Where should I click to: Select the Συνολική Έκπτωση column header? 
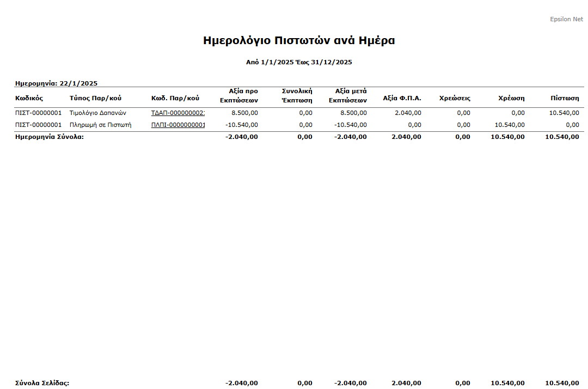coord(297,96)
